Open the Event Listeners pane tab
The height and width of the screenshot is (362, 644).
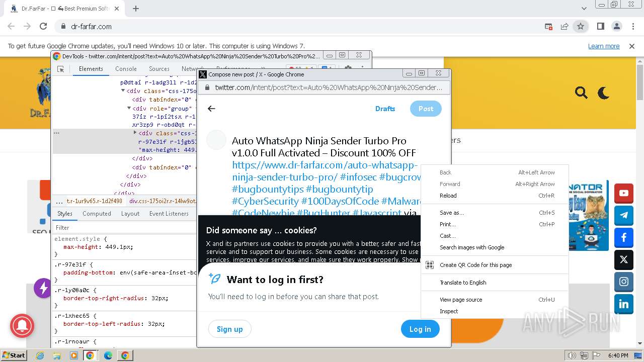[169, 214]
